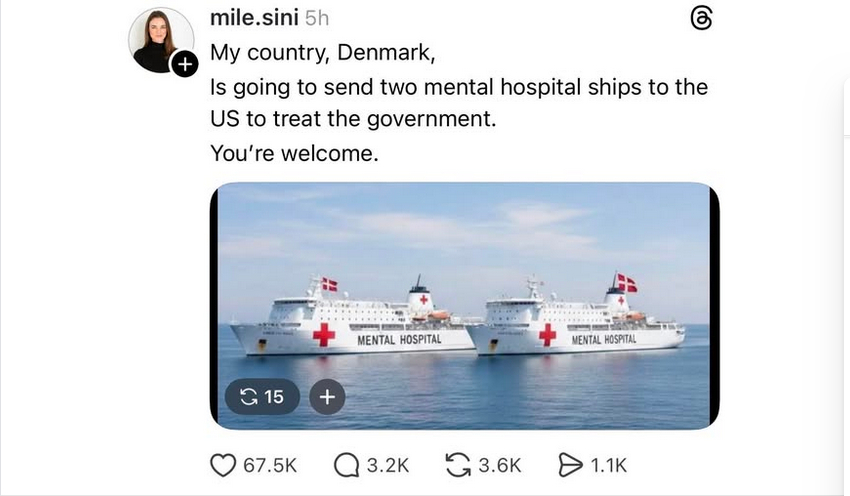
Task: Click the 1.1K shares count
Action: coord(609,464)
